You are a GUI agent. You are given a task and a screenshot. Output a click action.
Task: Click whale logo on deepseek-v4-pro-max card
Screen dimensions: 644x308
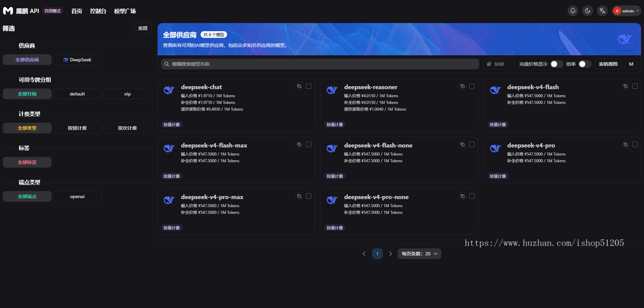(x=169, y=200)
